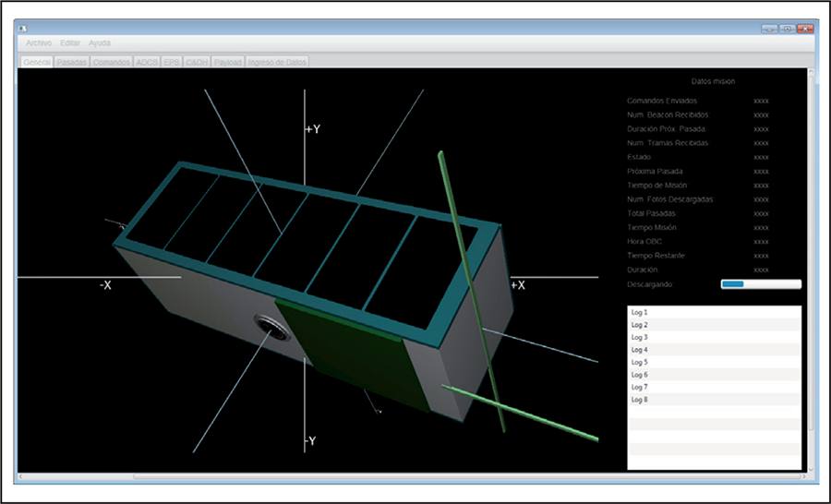Click the +X axis label
The height and width of the screenshot is (504, 831).
(518, 285)
